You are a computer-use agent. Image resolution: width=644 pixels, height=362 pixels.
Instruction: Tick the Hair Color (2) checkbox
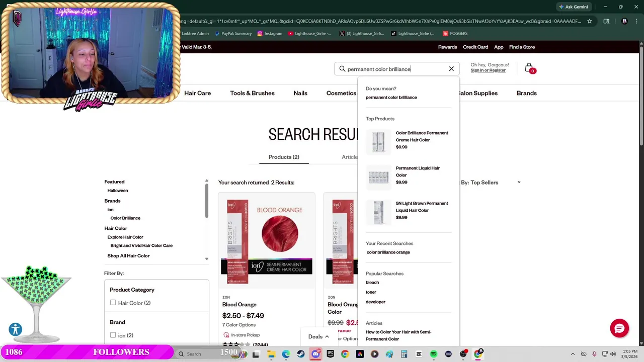coord(113,303)
